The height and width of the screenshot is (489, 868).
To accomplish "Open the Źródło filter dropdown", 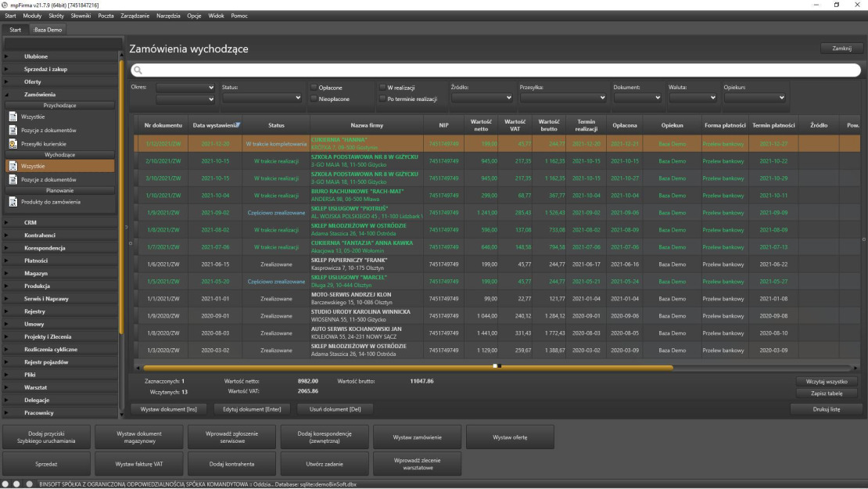I will (x=482, y=98).
